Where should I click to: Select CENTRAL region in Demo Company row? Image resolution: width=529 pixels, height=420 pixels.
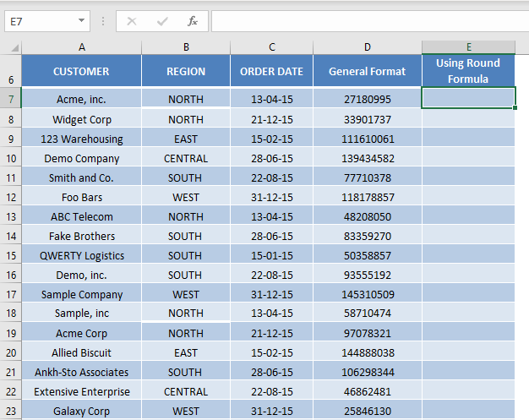pyautogui.click(x=186, y=158)
